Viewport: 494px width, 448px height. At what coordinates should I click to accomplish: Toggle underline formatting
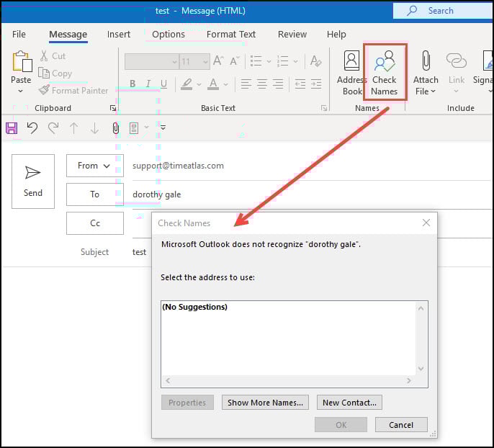point(163,84)
